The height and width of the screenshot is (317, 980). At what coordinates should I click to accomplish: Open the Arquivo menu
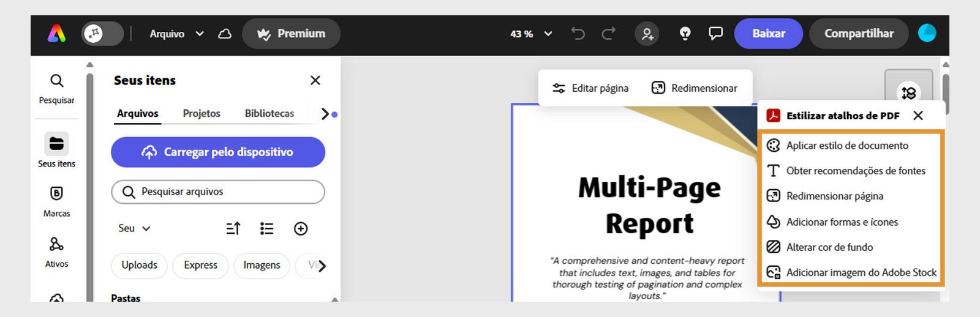pos(167,34)
